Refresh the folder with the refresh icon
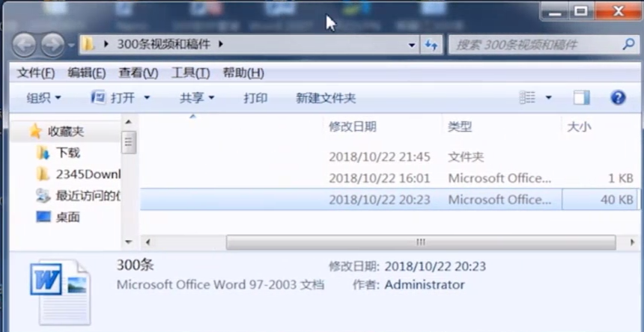This screenshot has height=332, width=644. tap(431, 45)
